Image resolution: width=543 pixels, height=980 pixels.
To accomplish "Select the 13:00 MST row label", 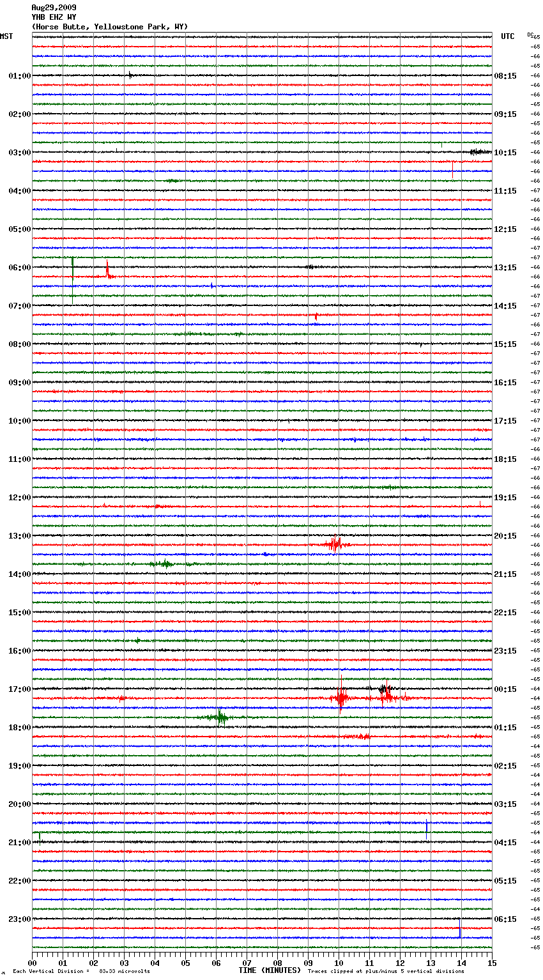I will pyautogui.click(x=19, y=536).
